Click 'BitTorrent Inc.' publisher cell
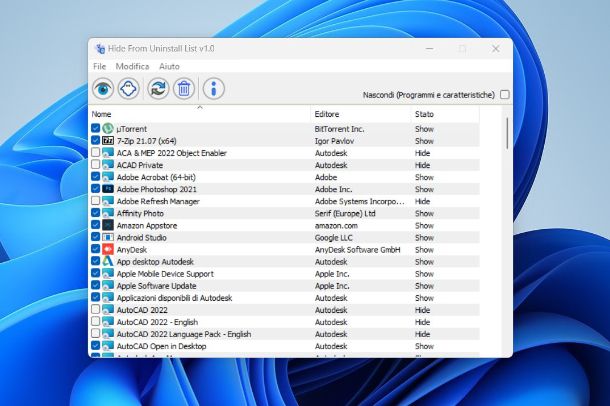The image size is (610, 406). pyautogui.click(x=339, y=129)
